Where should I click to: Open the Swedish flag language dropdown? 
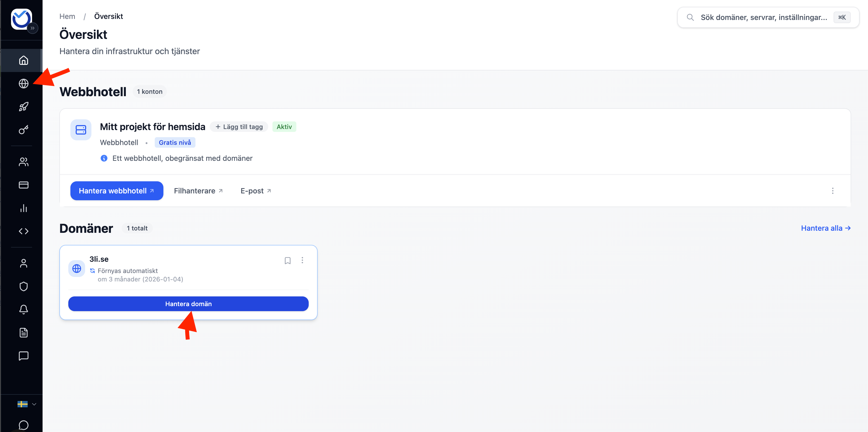point(27,404)
